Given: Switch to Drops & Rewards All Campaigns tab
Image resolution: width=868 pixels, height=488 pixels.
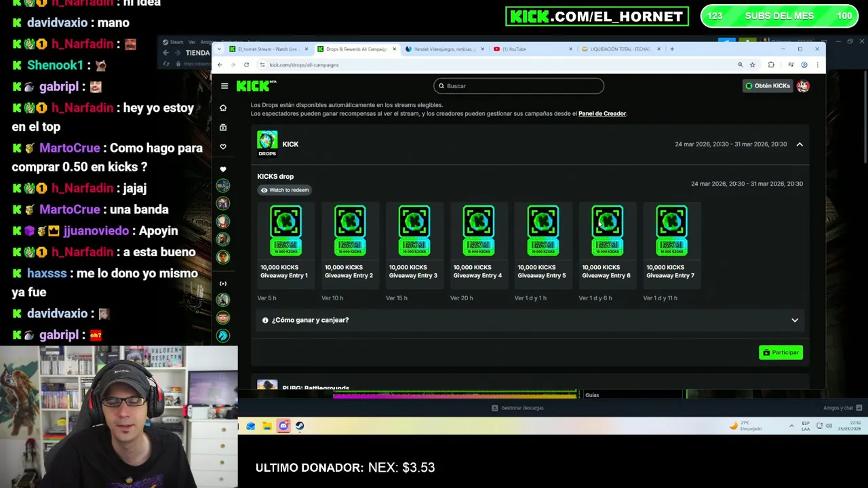Looking at the screenshot, I should 357,49.
